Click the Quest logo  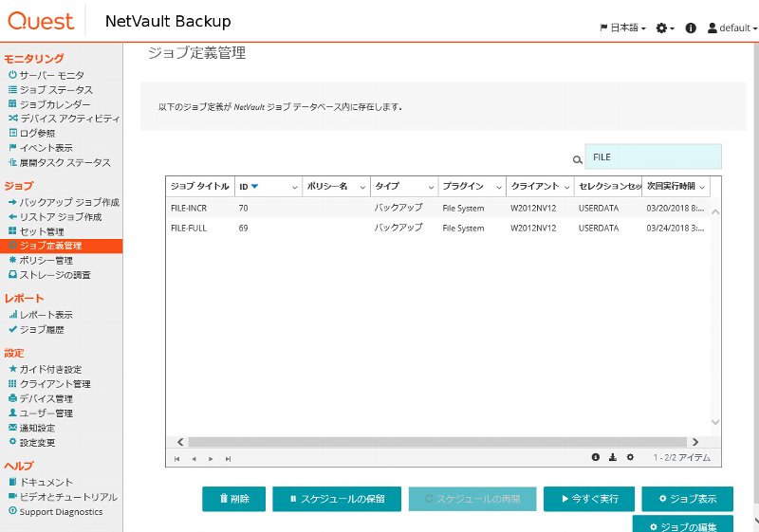41,21
